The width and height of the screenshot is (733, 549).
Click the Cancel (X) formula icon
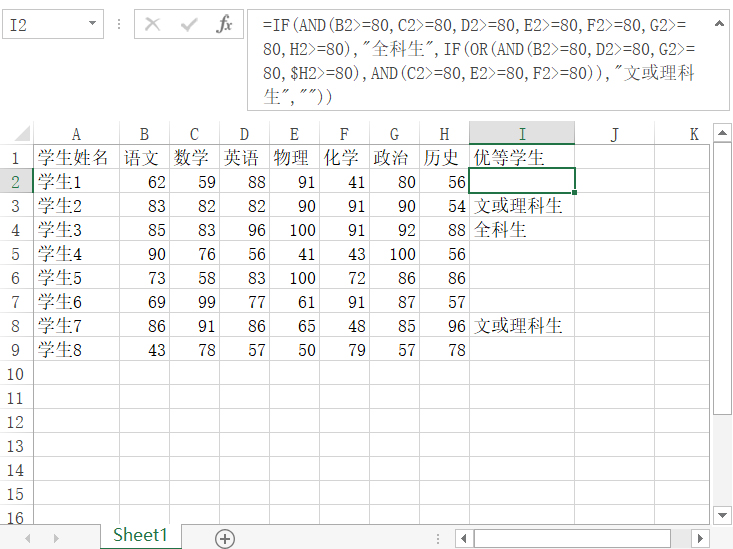152,24
